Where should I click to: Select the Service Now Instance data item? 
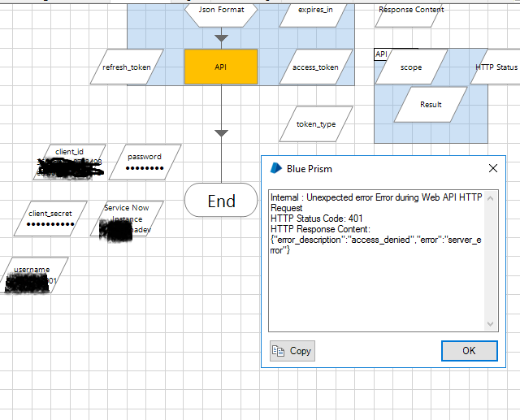point(127,219)
